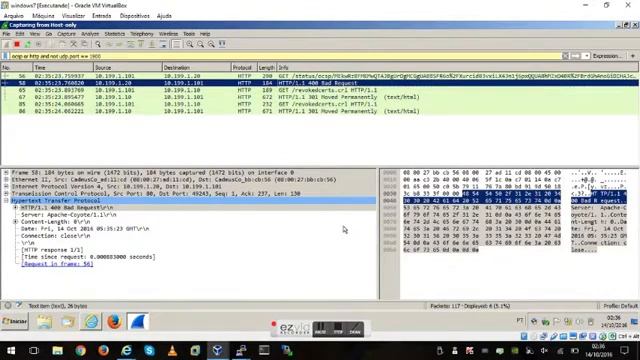Open Wireshark Capture menu
Image resolution: width=640 pixels, height=360 pixels.
click(x=66, y=34)
